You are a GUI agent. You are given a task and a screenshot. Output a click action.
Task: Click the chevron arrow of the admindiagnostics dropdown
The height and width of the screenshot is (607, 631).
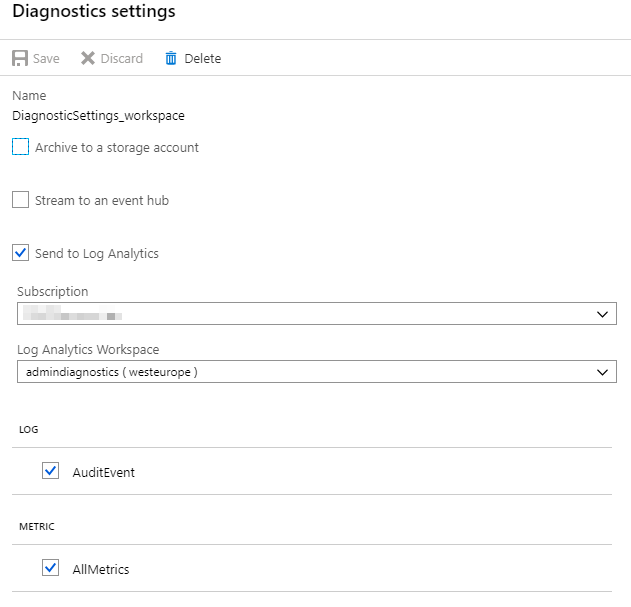click(x=602, y=372)
